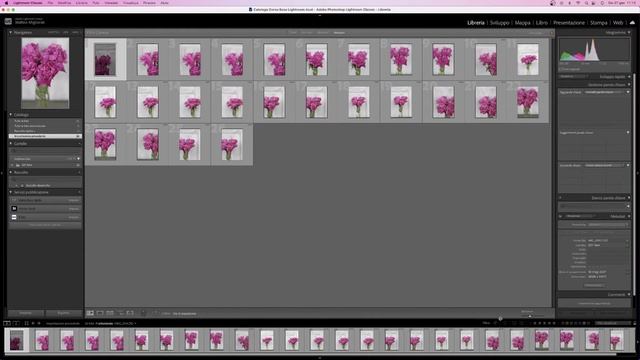Open the Modifica menu in menu bar
The width and height of the screenshot is (640, 360).
coord(64,3)
